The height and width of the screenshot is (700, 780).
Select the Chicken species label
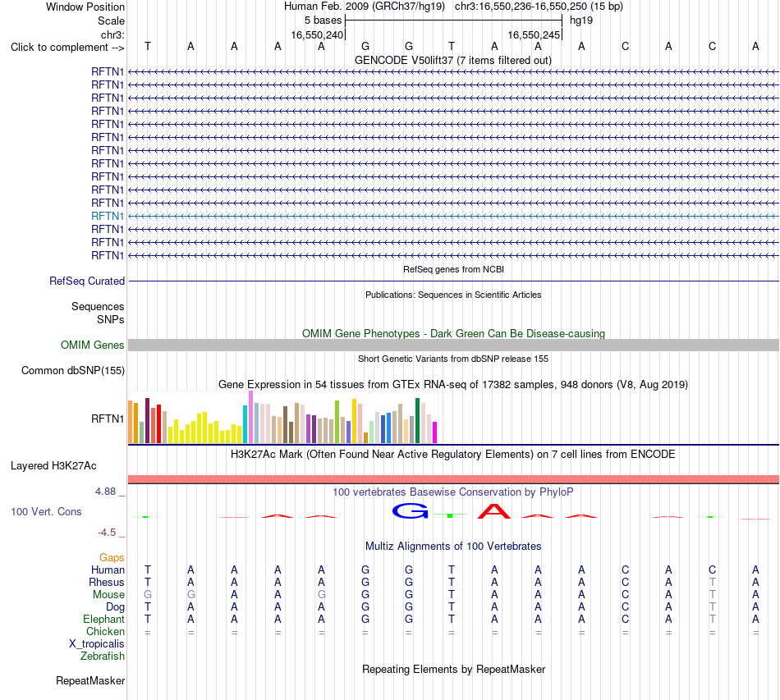(x=105, y=631)
